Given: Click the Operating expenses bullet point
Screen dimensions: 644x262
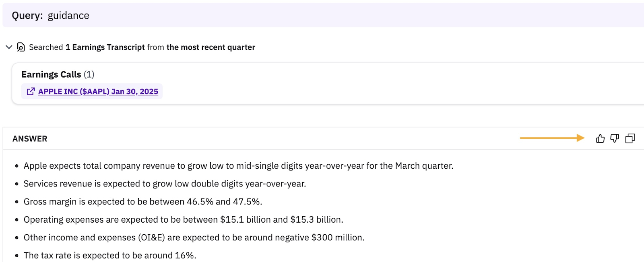Looking at the screenshot, I should (x=183, y=220).
